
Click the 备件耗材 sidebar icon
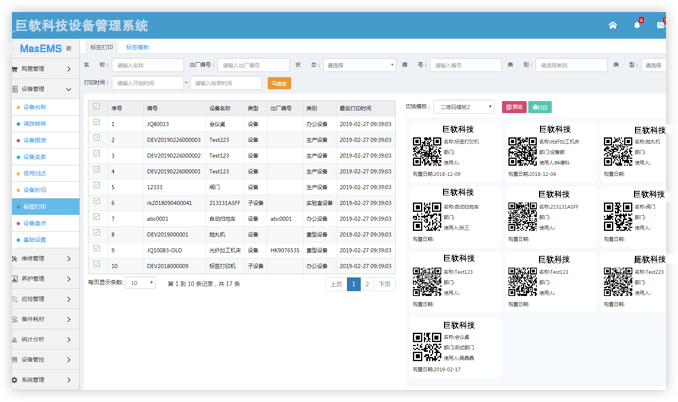[x=15, y=319]
